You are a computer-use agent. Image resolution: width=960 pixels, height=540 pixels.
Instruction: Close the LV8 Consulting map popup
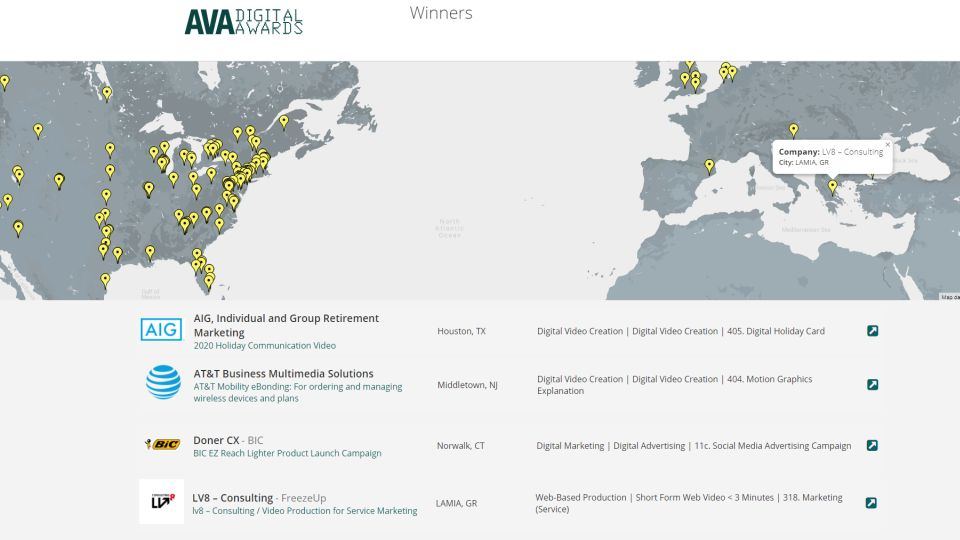[x=887, y=145]
